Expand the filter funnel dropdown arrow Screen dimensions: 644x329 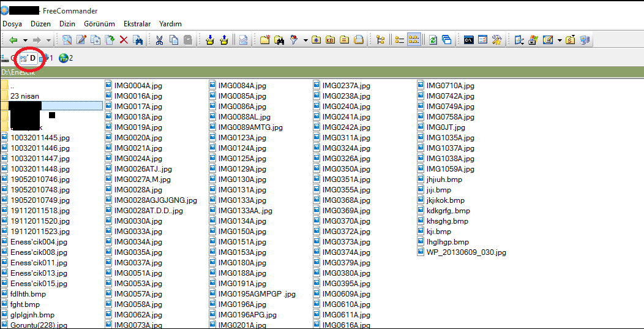coord(305,40)
